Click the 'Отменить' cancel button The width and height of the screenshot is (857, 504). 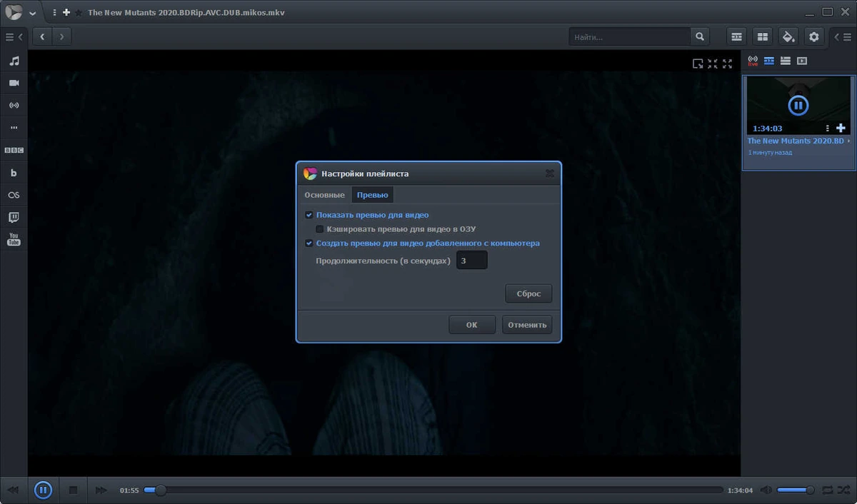(527, 325)
